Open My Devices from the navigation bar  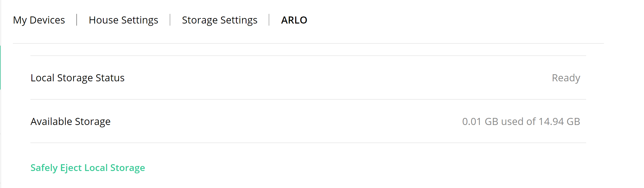click(x=39, y=20)
